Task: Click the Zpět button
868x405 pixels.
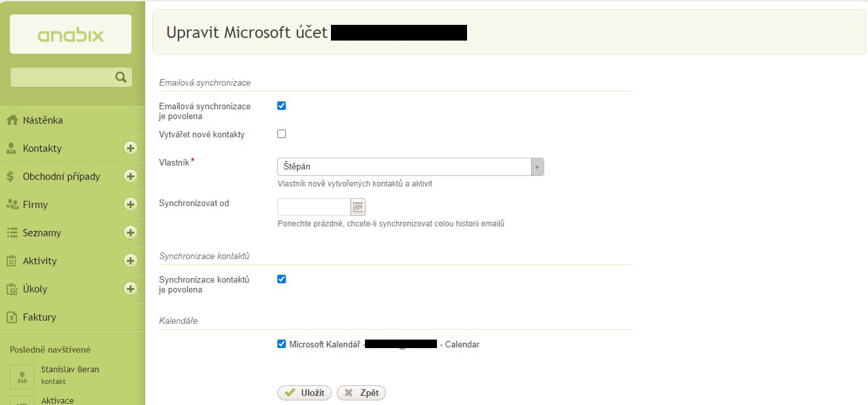Action: click(361, 393)
